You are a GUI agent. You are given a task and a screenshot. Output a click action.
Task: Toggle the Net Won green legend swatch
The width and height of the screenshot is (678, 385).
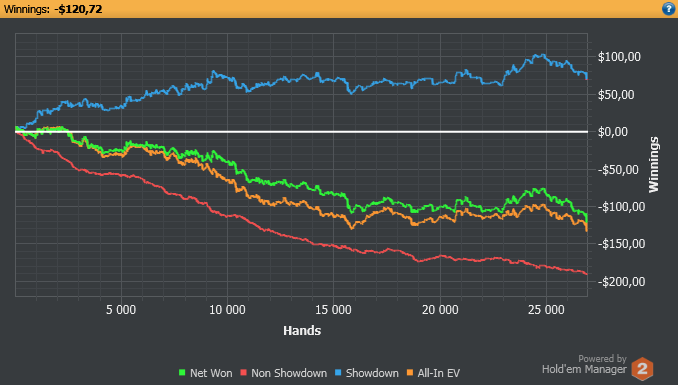coord(182,372)
